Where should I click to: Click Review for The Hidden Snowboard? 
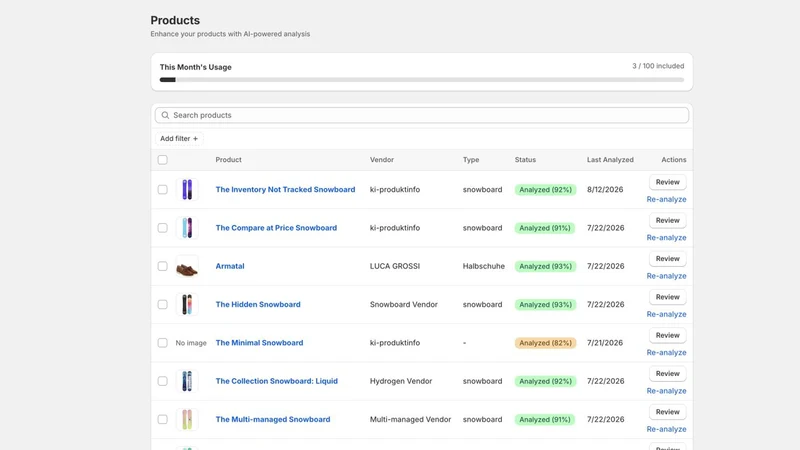point(667,297)
